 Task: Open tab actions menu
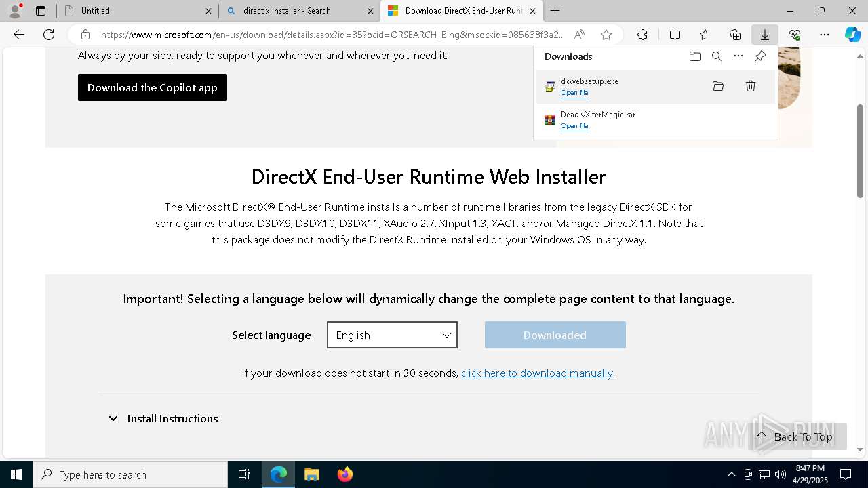point(41,11)
